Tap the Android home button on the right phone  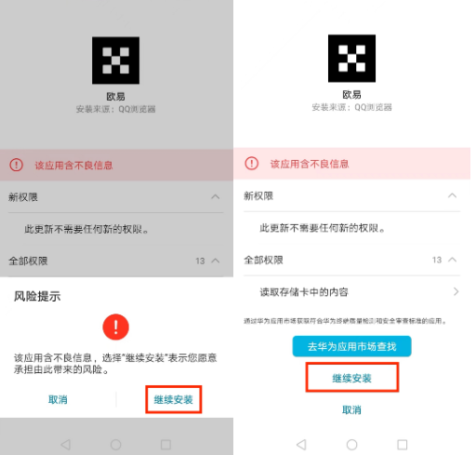[351, 445]
